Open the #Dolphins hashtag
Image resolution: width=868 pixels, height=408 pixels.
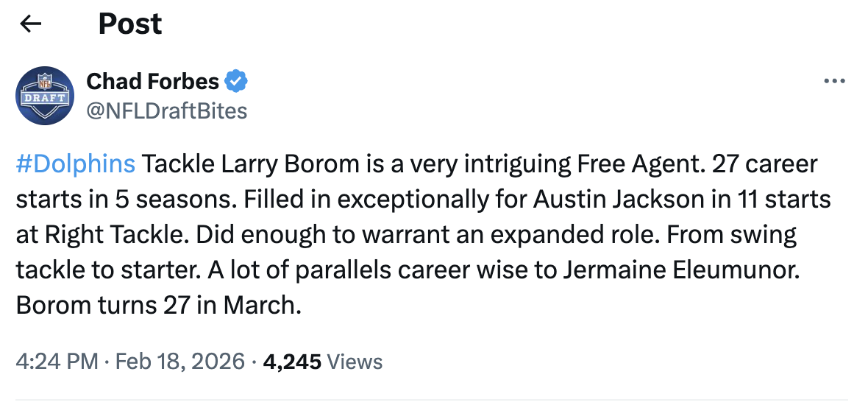click(76, 163)
